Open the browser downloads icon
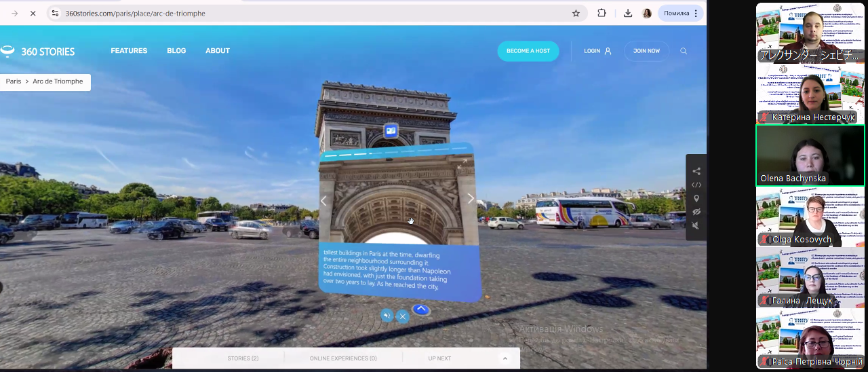 click(x=628, y=13)
